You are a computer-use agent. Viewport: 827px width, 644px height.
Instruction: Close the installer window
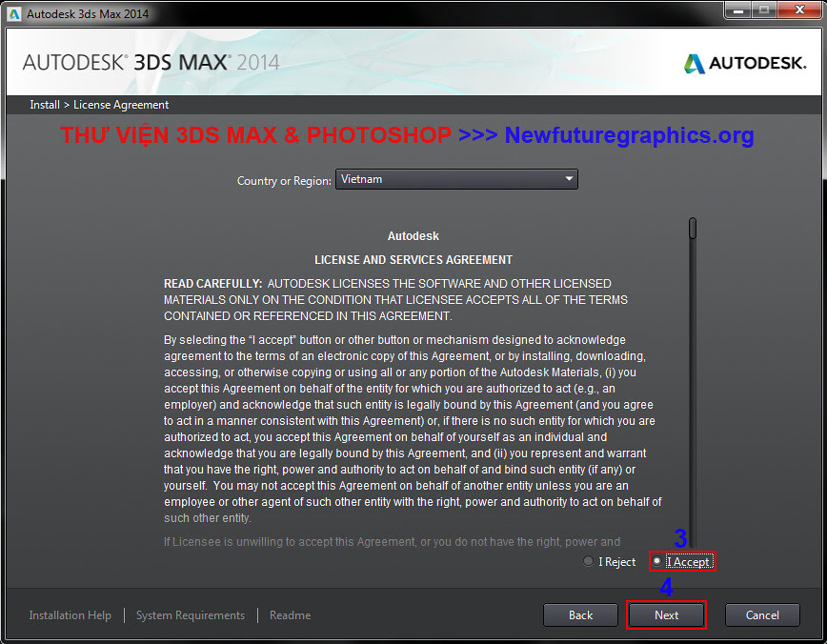point(798,10)
